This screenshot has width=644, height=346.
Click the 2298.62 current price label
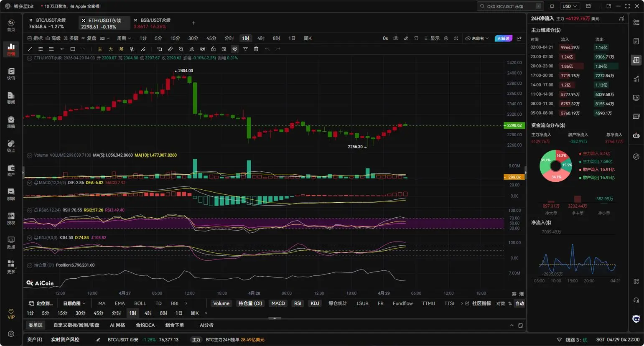(514, 125)
